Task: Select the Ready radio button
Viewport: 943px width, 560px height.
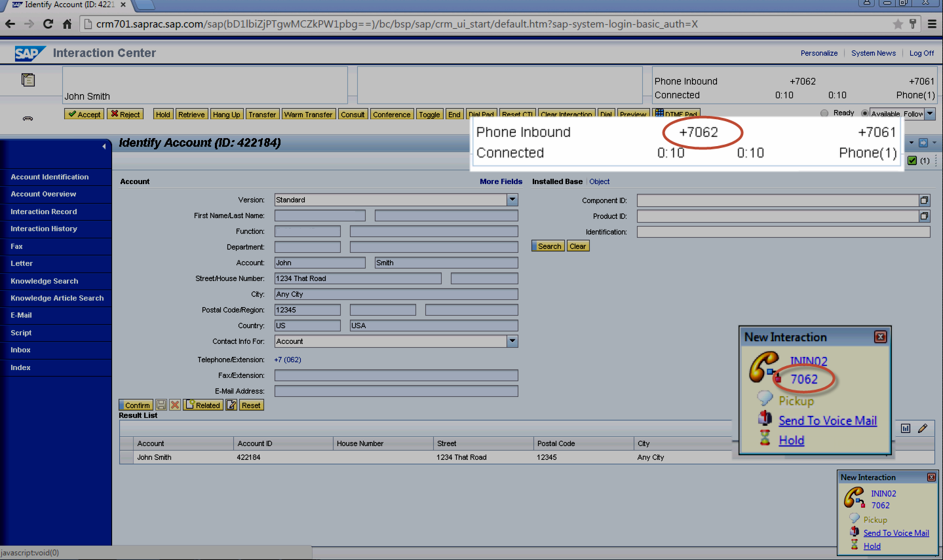Action: [824, 113]
